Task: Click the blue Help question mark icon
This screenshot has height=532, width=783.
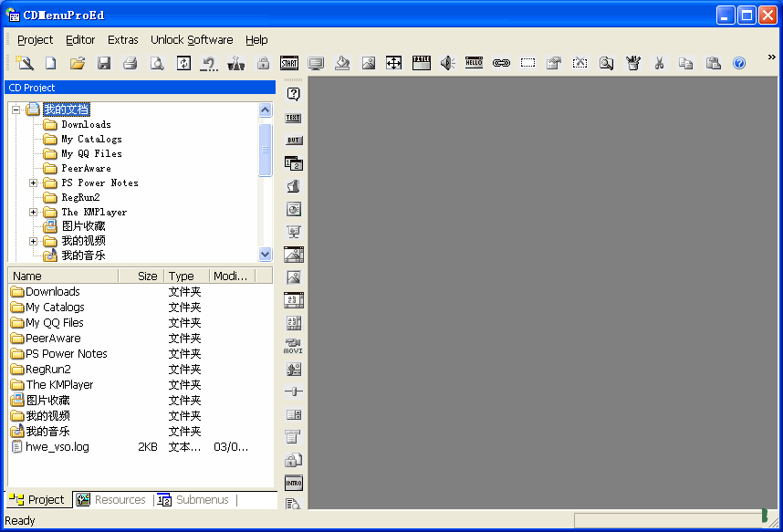Action: coord(739,63)
